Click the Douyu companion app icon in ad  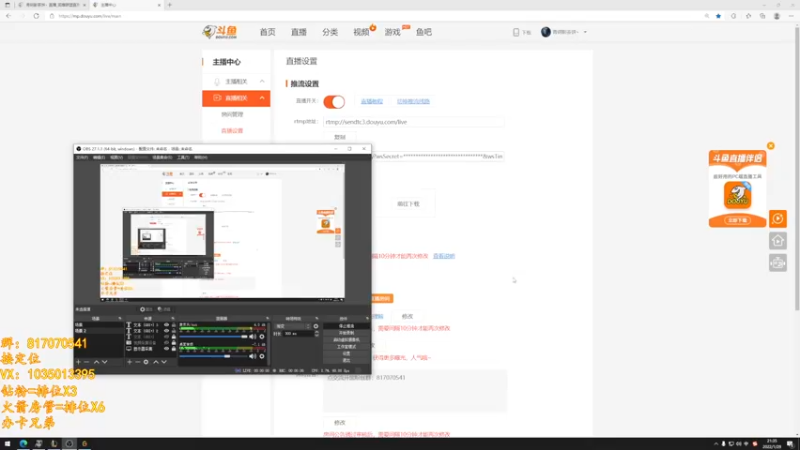pos(737,194)
